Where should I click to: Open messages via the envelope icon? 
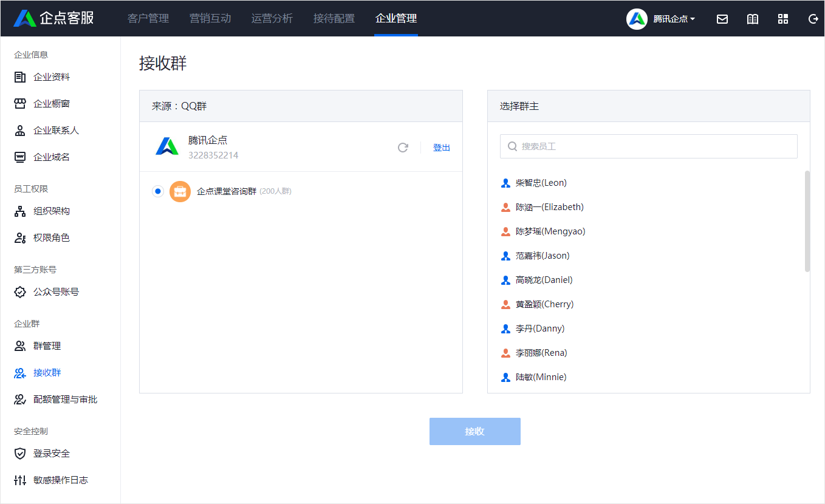pos(722,19)
